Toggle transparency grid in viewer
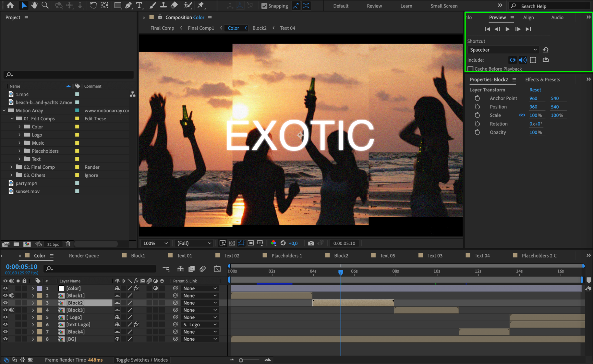Screen dimensions: 593x364 [232, 243]
